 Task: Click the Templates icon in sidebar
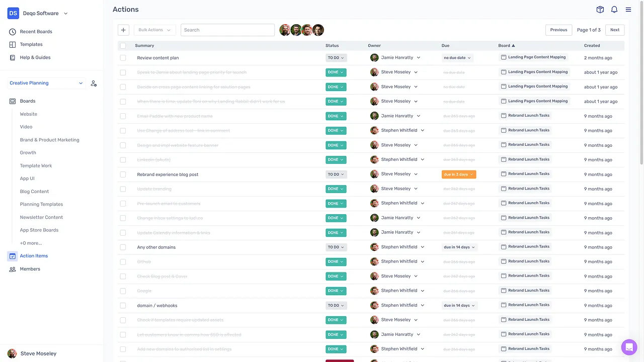coord(12,44)
